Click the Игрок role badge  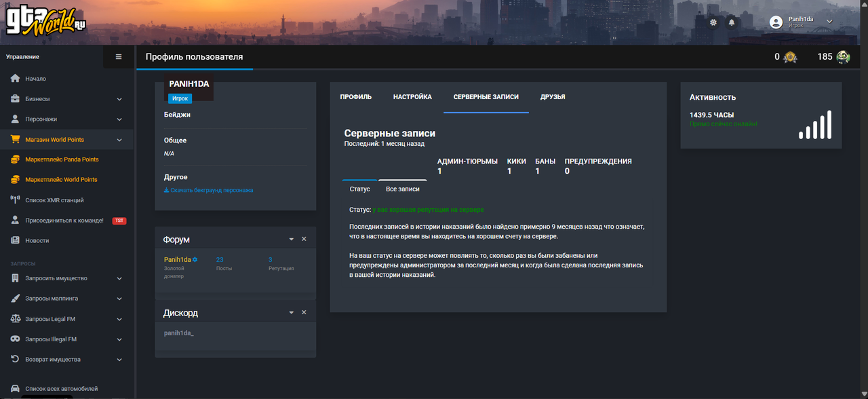[180, 98]
